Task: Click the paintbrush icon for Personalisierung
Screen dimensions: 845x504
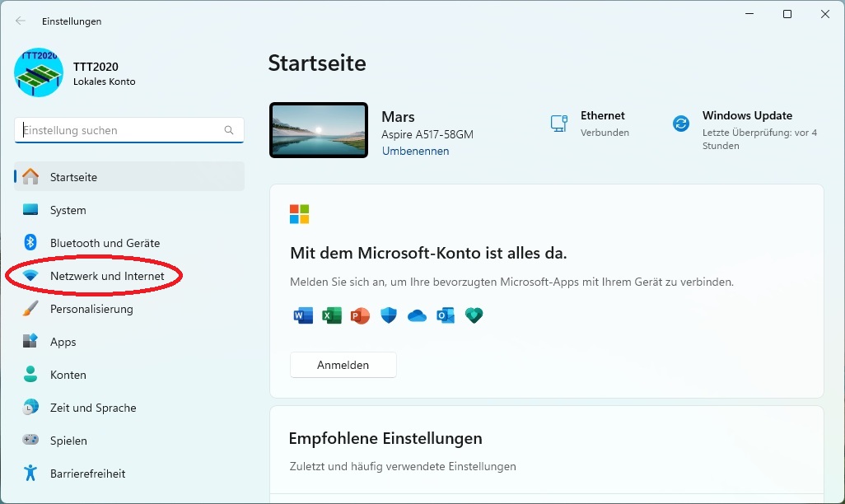Action: click(30, 308)
